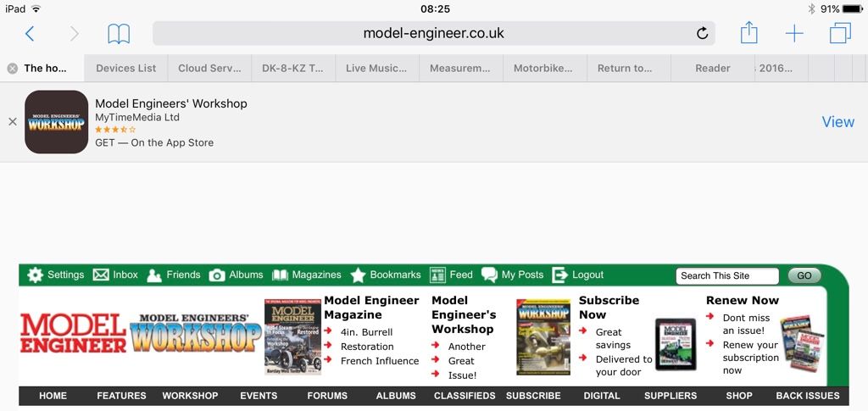This screenshot has height=411, width=868.
Task: Open DIGITAL in the navigation bar
Action: coord(602,396)
